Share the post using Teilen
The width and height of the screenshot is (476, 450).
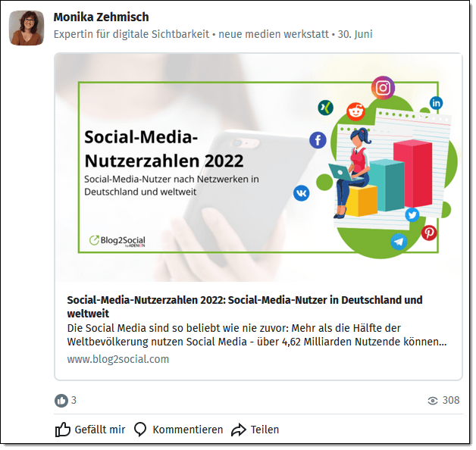click(x=255, y=430)
